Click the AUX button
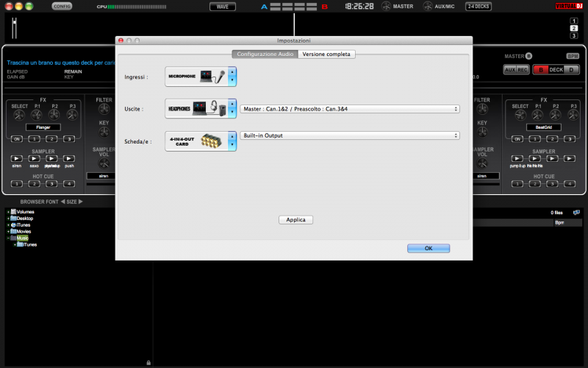 point(510,70)
